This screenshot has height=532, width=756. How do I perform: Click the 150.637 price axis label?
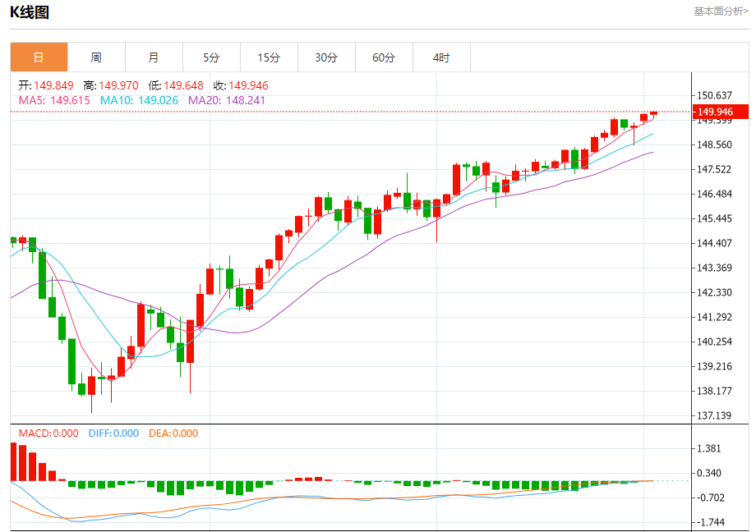click(x=714, y=95)
